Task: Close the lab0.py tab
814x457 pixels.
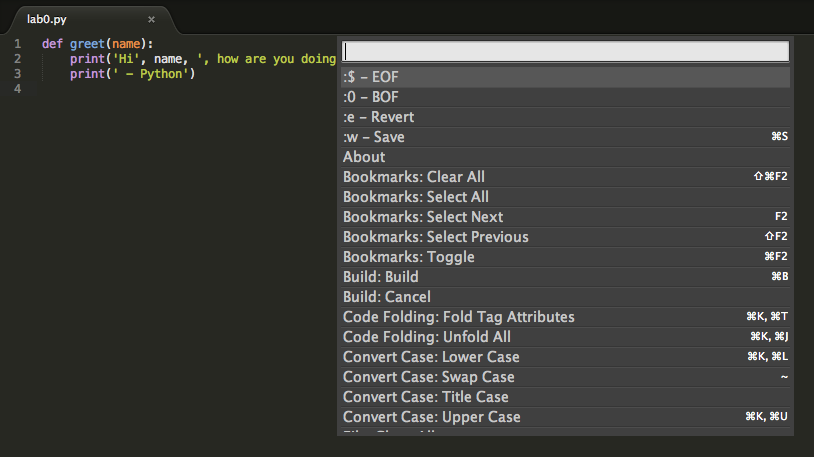Action: point(152,19)
